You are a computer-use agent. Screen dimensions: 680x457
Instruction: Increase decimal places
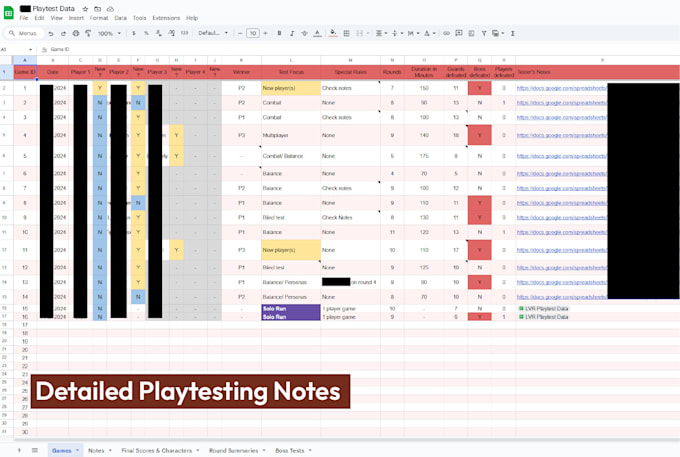pyautogui.click(x=171, y=33)
